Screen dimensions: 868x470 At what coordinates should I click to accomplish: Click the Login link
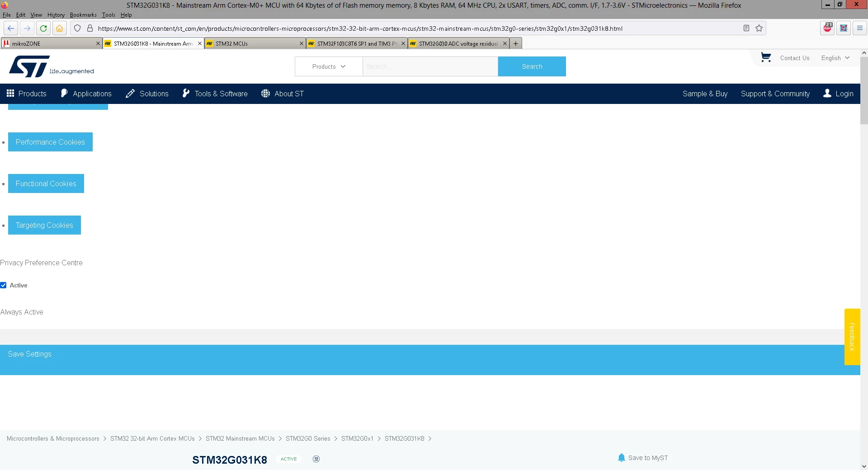839,94
